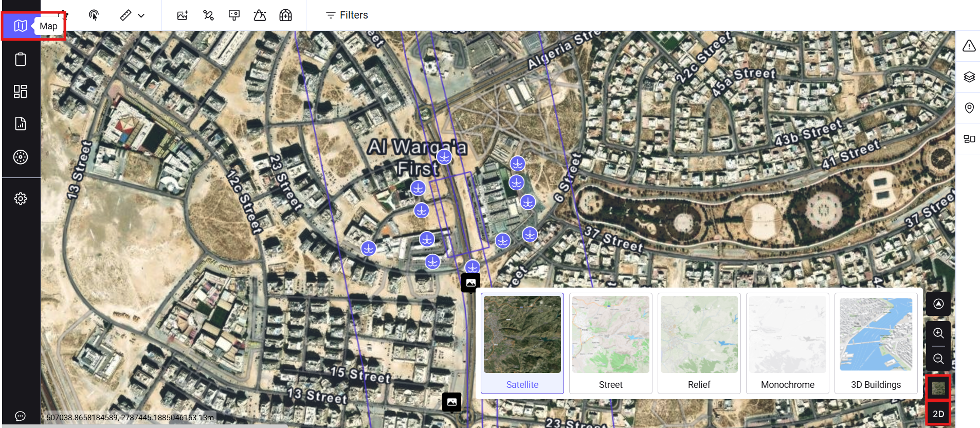Image resolution: width=980 pixels, height=428 pixels.
Task: Toggle the 2D view mode button
Action: (938, 414)
